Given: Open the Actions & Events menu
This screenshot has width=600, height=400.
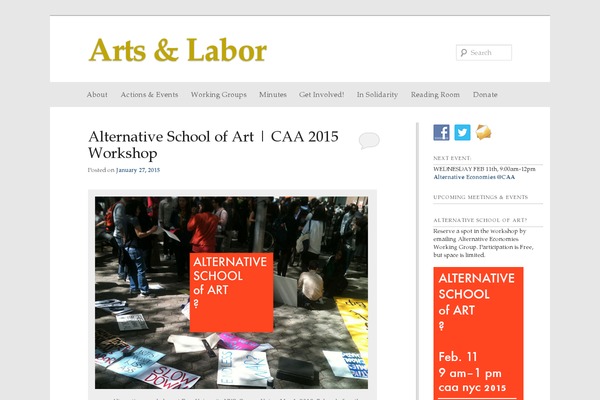Looking at the screenshot, I should [x=149, y=95].
